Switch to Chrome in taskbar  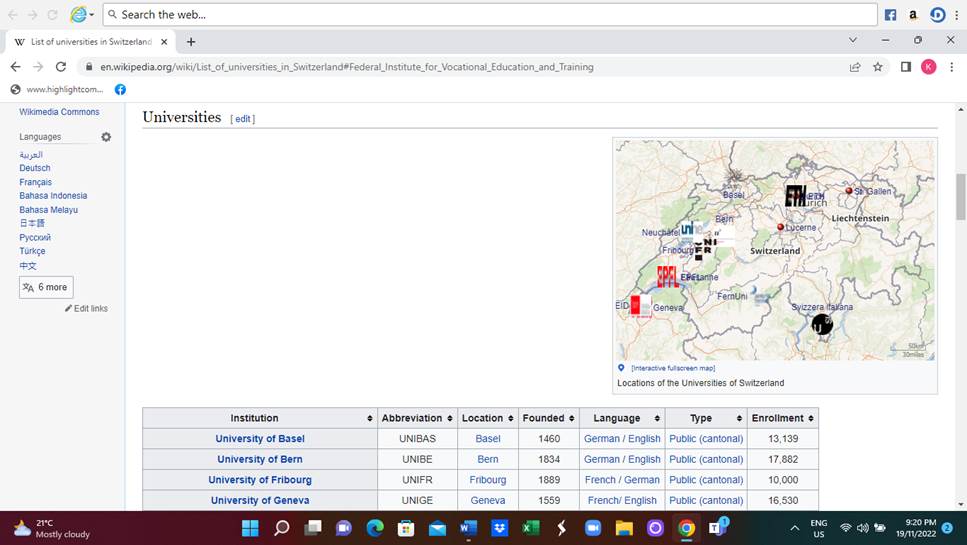pyautogui.click(x=686, y=528)
